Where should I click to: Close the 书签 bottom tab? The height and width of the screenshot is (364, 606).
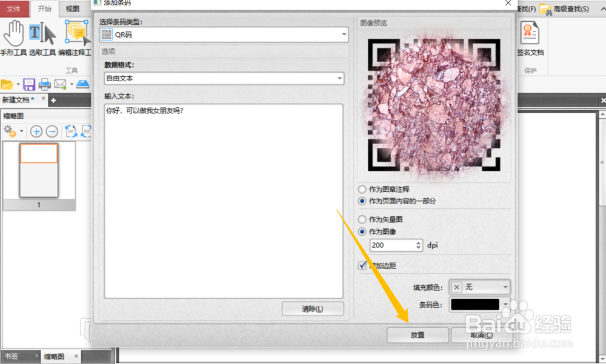36,356
